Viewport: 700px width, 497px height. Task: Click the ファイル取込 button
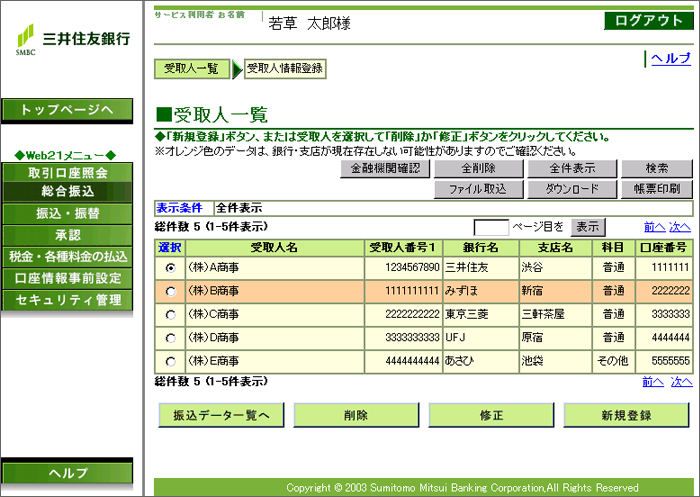(x=479, y=189)
